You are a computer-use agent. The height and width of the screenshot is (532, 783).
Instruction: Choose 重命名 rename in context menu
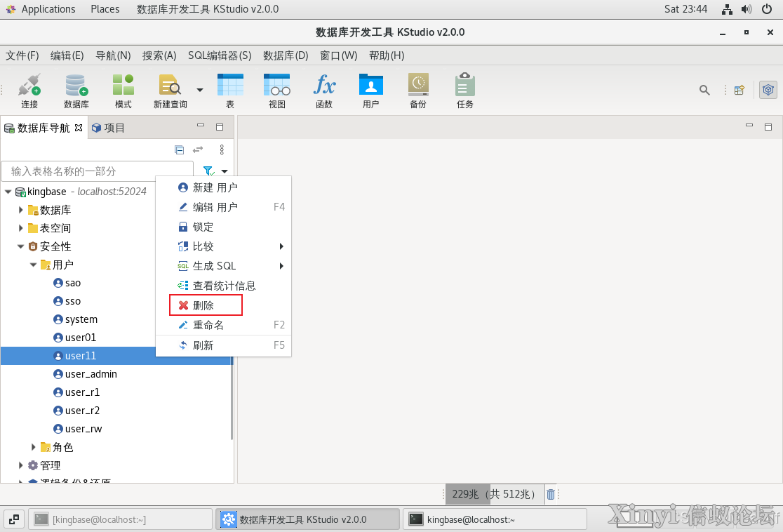pos(224,325)
